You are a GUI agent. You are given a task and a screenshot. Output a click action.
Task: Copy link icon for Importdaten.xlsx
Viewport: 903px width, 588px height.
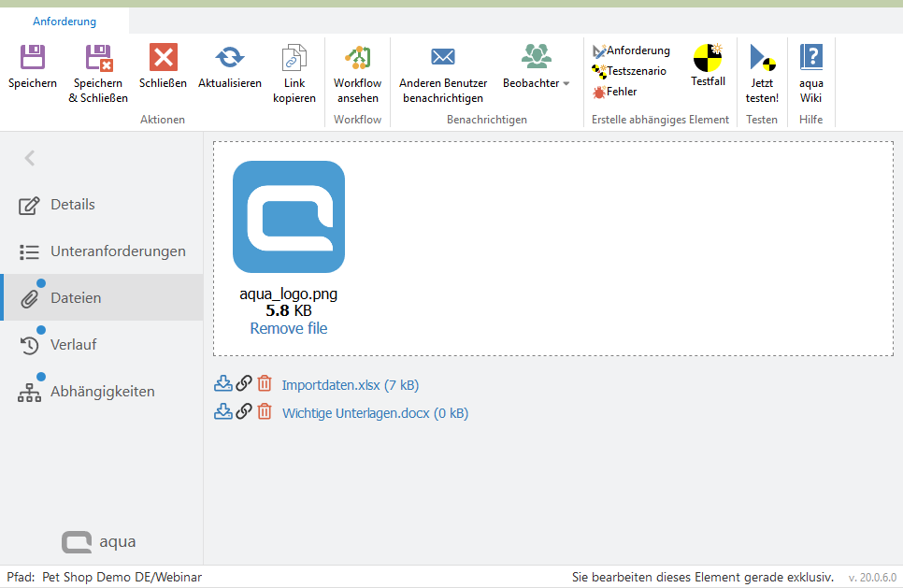coord(243,383)
